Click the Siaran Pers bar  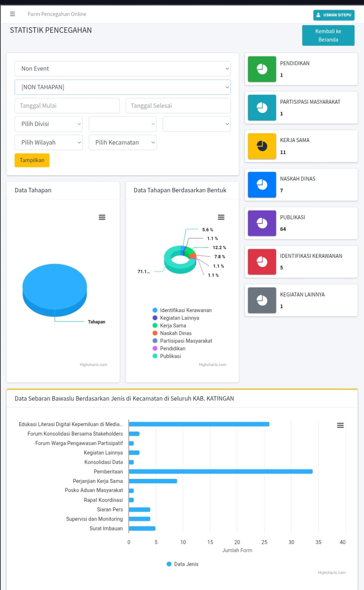coord(139,510)
